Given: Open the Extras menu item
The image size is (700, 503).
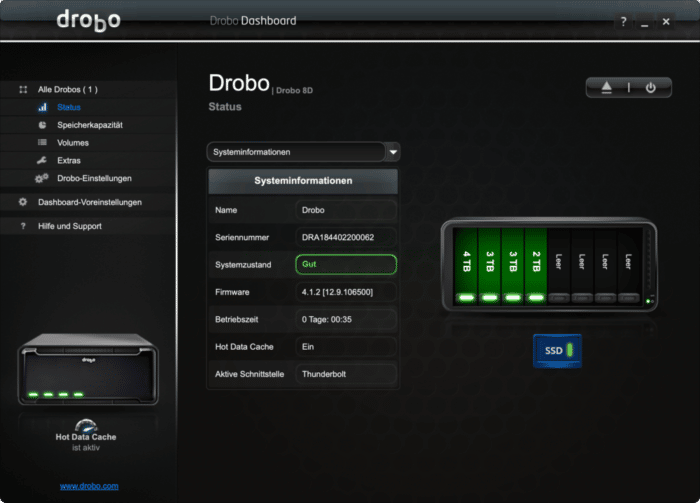Looking at the screenshot, I should [x=69, y=160].
